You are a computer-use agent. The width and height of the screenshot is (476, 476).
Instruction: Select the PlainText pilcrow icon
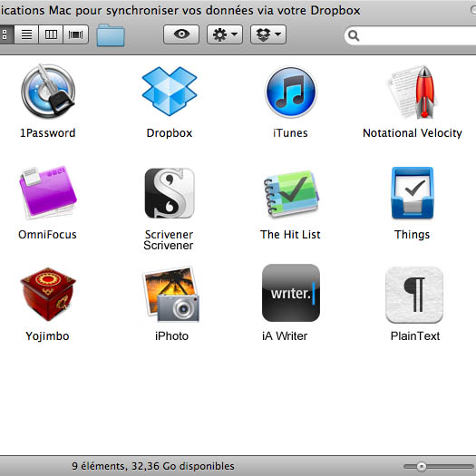tap(414, 295)
